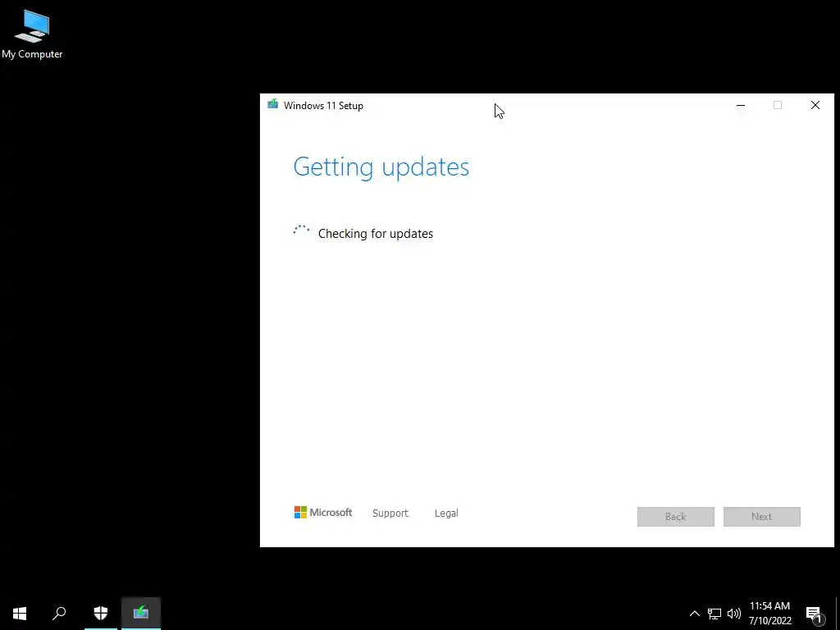Open network status tray icon
Image resolution: width=840 pixels, height=630 pixels.
click(714, 614)
